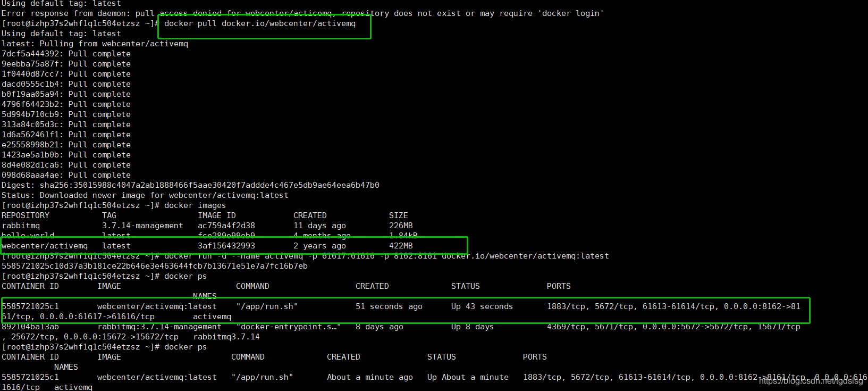Image resolution: width=868 pixels, height=391 pixels.
Task: Select layer hash 9eebba75a87f
Action: point(30,64)
